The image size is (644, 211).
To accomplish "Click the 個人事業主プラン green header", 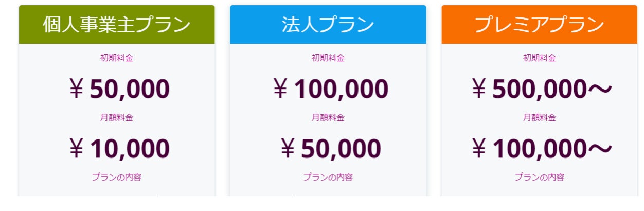I will (x=117, y=25).
